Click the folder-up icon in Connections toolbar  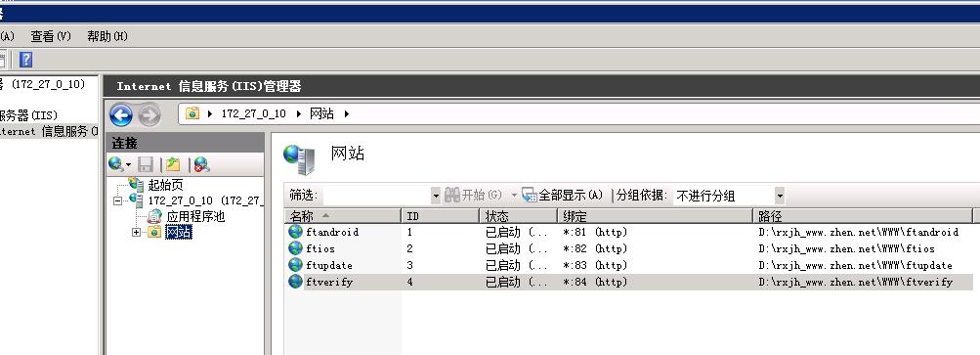click(x=173, y=164)
